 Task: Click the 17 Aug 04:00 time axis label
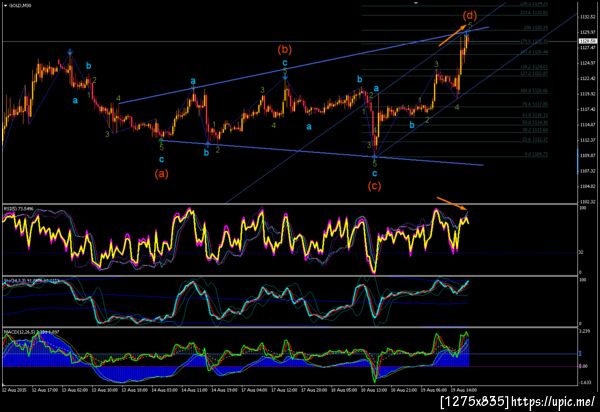pyautogui.click(x=253, y=390)
